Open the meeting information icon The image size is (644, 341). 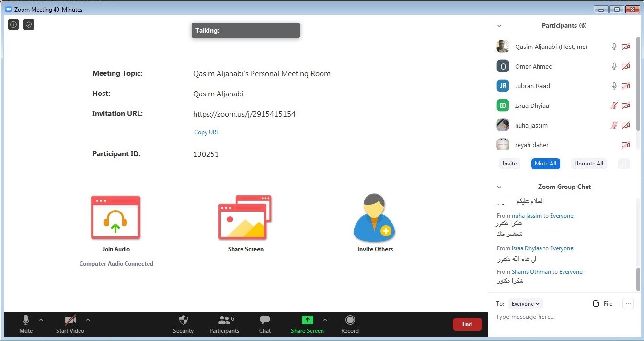(x=13, y=24)
